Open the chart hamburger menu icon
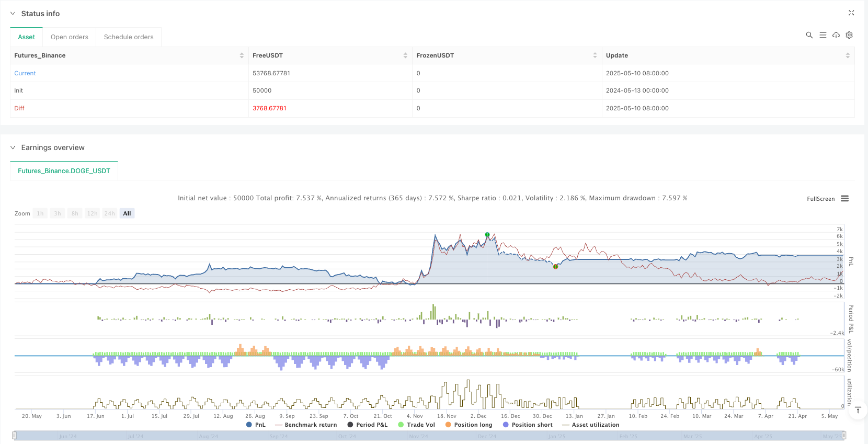868x444 pixels. tap(844, 199)
